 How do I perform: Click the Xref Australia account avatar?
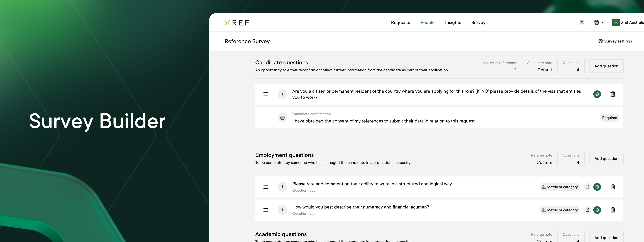click(616, 22)
